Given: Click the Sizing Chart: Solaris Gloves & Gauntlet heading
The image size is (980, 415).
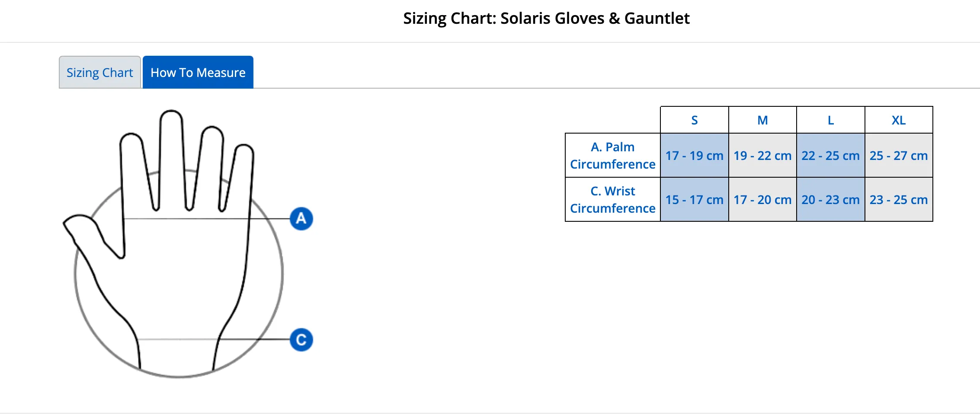Looking at the screenshot, I should [x=546, y=18].
